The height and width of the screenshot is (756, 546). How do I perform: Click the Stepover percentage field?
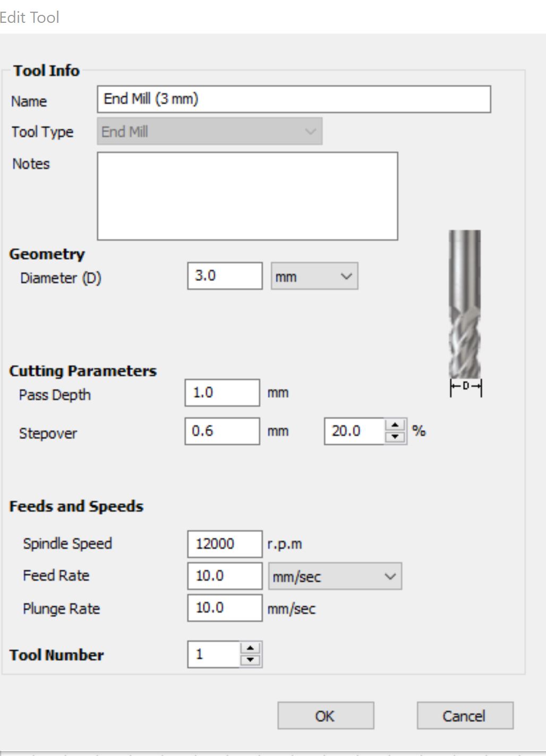click(354, 431)
